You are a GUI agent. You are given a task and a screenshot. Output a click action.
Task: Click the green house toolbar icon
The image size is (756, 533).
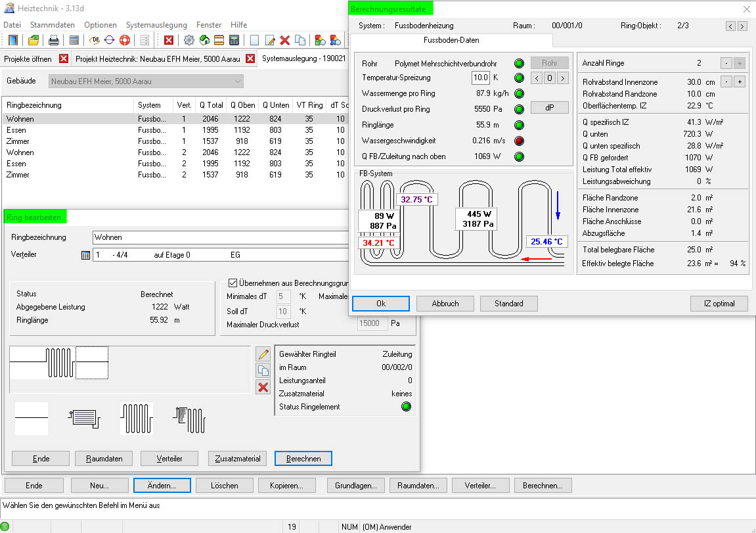click(x=204, y=40)
